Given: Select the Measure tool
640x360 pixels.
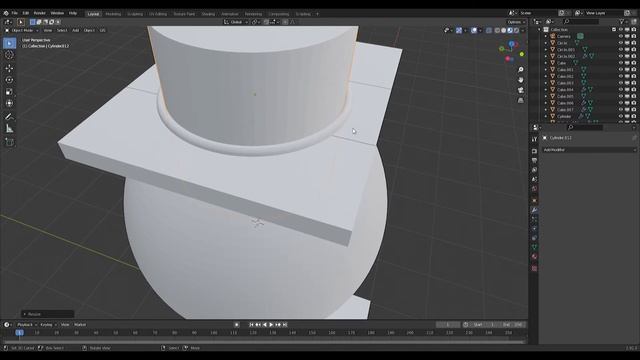Looking at the screenshot, I should point(9,129).
